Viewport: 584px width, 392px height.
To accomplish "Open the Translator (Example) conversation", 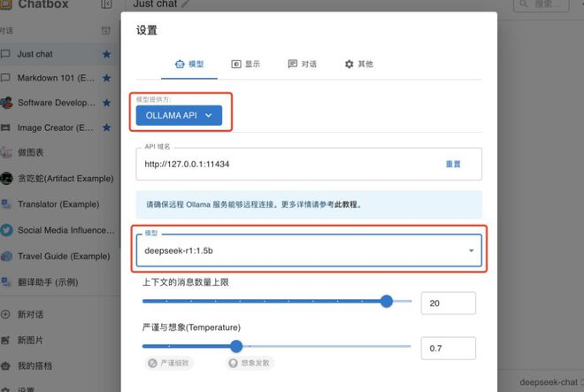I will coord(59,204).
